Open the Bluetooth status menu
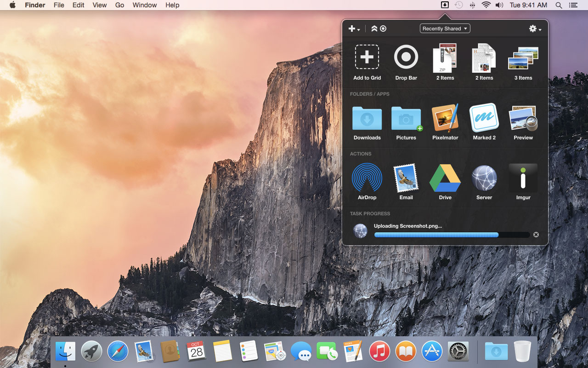588x368 pixels. [472, 5]
